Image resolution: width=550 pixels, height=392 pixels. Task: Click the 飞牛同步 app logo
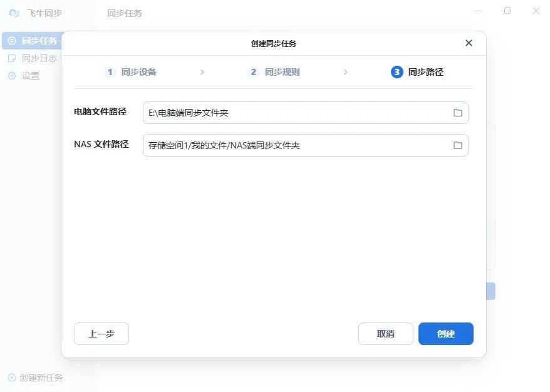coord(14,13)
